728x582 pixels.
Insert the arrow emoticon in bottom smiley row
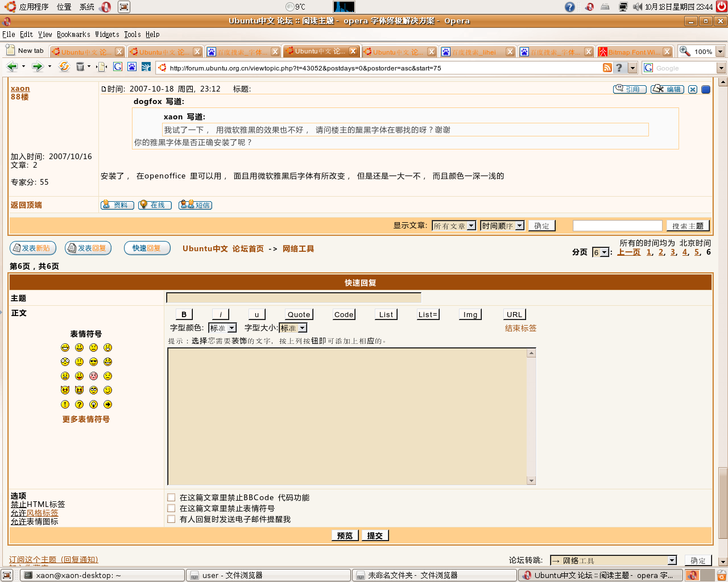point(107,404)
